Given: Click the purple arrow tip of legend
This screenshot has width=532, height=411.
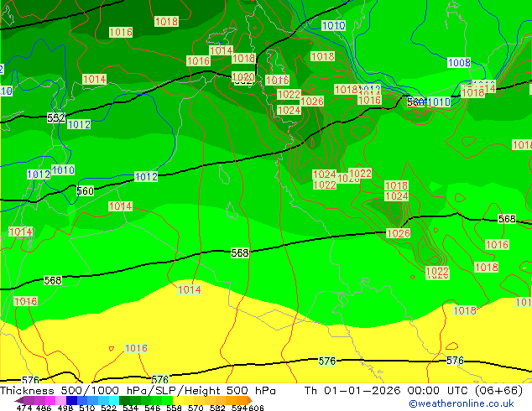Looking at the screenshot, I should coord(18,401).
